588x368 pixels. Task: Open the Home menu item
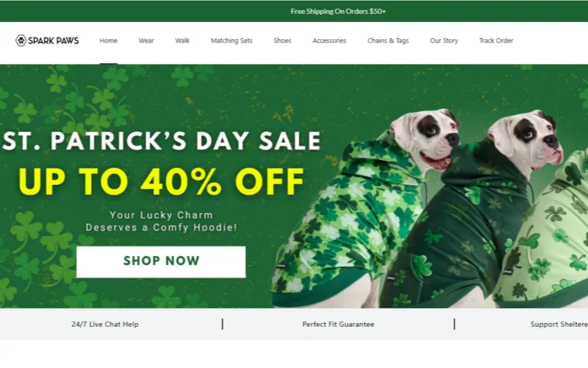(108, 40)
